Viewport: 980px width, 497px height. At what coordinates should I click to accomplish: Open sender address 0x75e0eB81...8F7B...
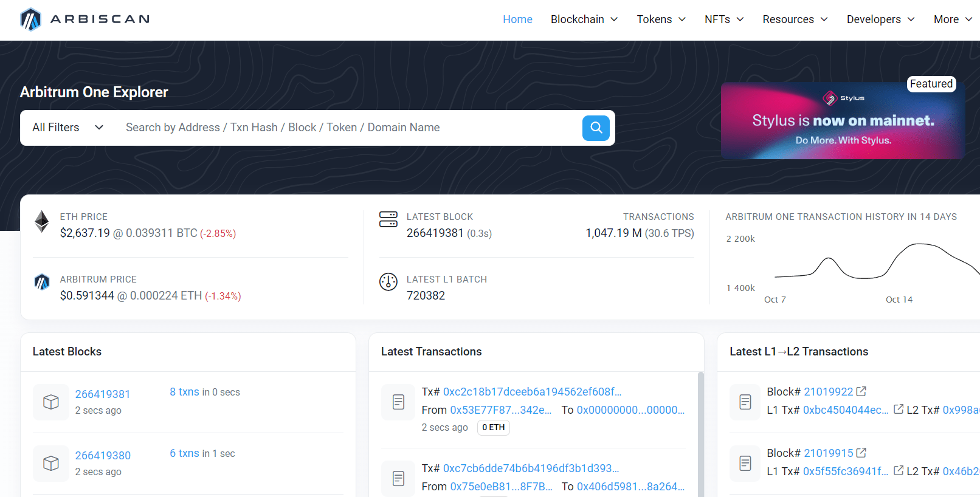(x=501, y=487)
